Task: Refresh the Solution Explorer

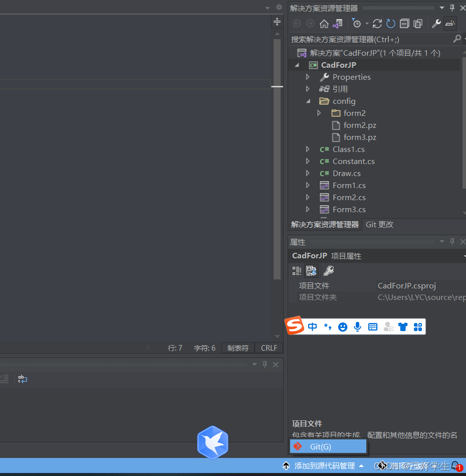Action: [x=377, y=24]
